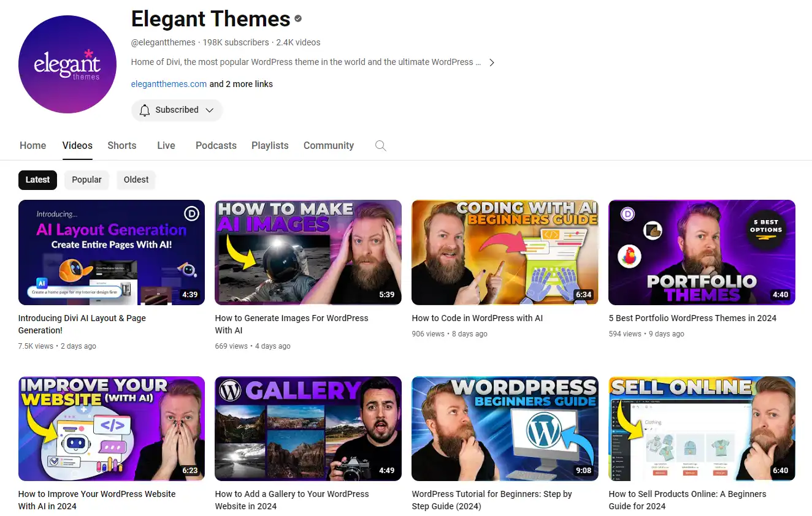Open the Playlists tab
The image size is (812, 516).
(270, 146)
